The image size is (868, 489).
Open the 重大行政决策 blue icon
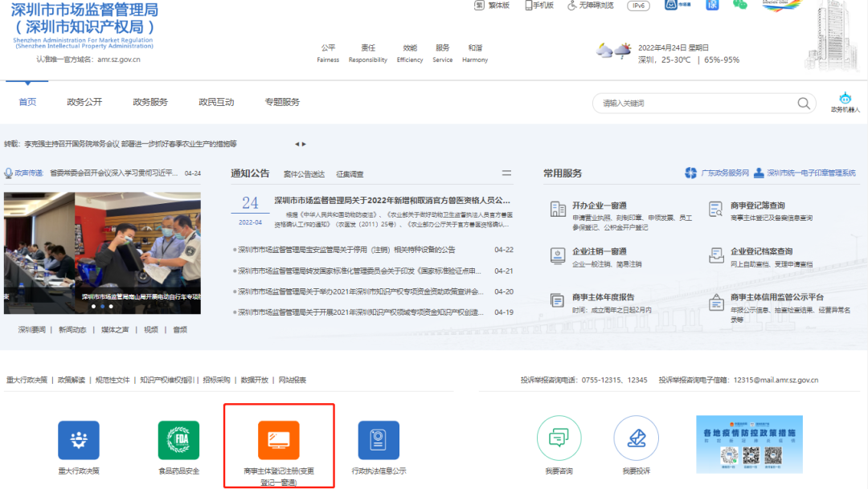pyautogui.click(x=79, y=440)
